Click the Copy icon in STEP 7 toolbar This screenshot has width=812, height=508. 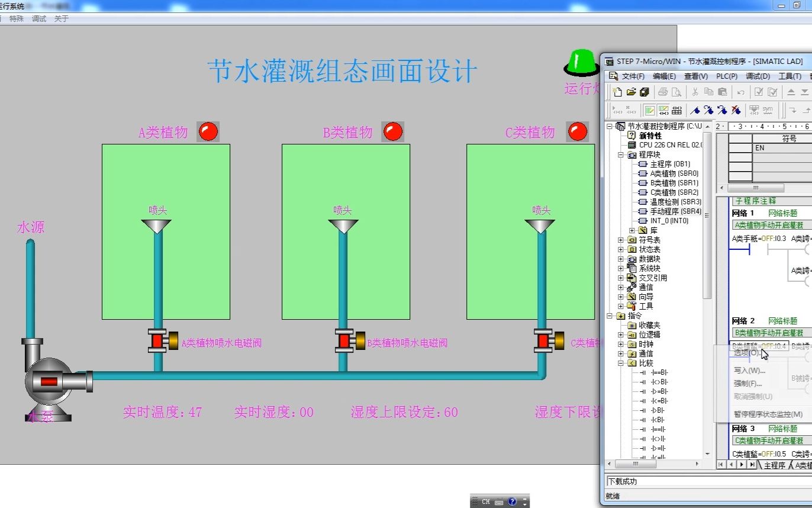708,92
